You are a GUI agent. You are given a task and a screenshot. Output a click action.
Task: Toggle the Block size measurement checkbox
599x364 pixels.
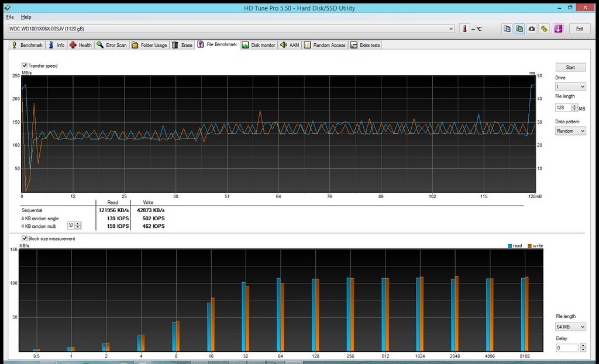coord(25,238)
